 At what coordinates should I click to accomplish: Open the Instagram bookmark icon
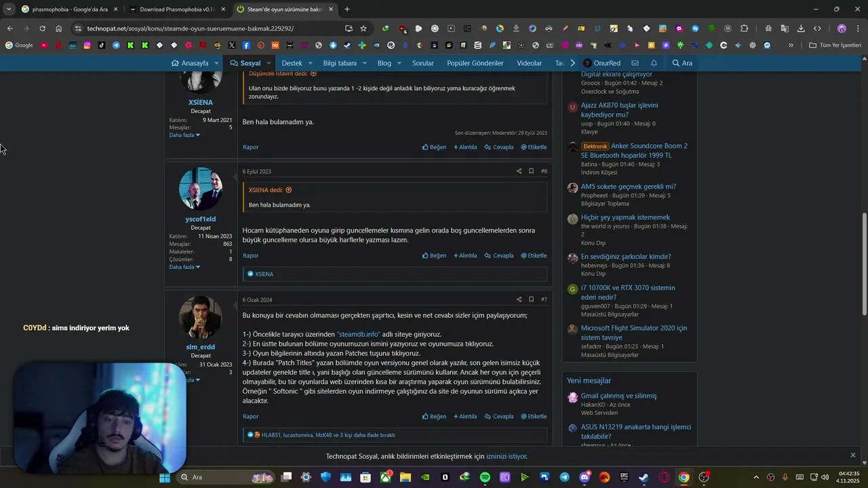[87, 45]
